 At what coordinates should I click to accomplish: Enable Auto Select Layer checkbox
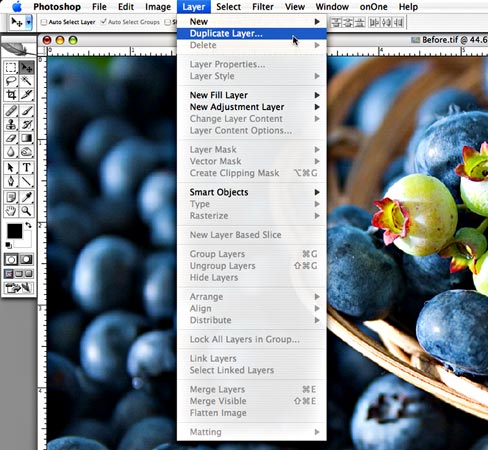(x=44, y=22)
